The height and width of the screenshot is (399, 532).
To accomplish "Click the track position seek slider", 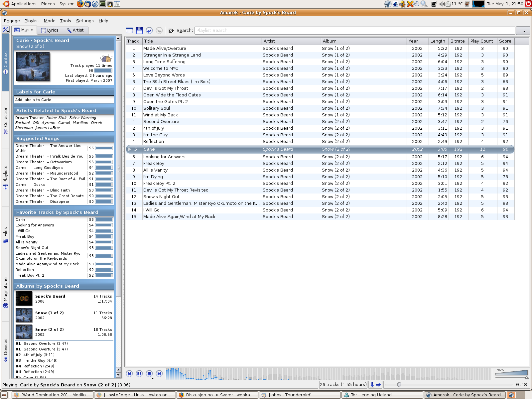I will point(449,385).
